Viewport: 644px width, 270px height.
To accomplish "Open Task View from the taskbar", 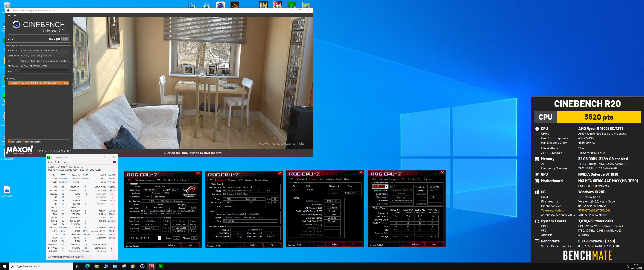I will click(x=78, y=266).
